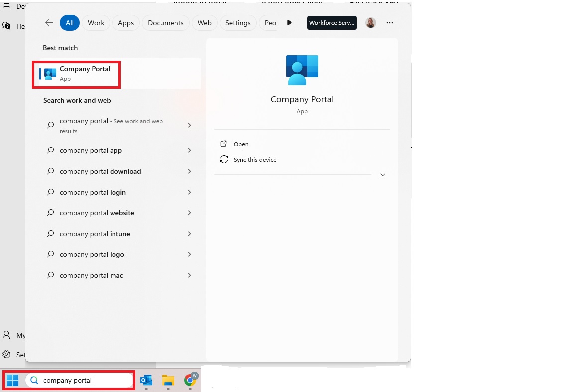Switch to the Work filter tab
Viewport: 563px width, 392px height.
pyautogui.click(x=96, y=23)
